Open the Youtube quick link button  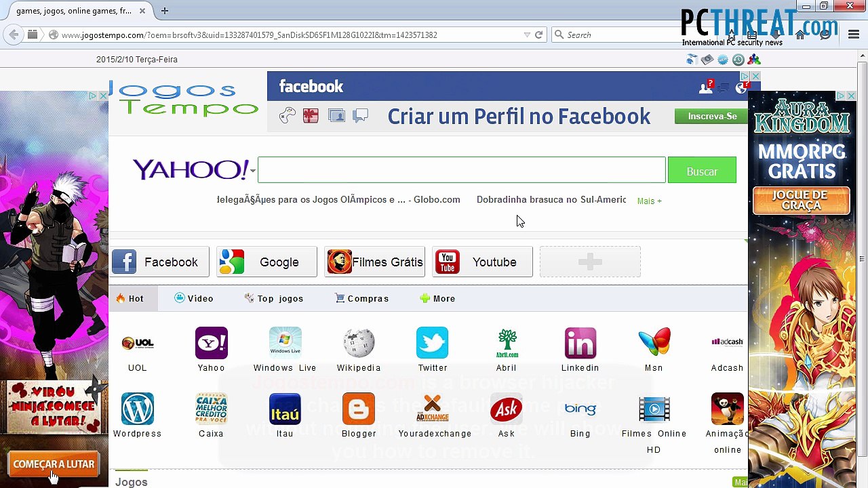(482, 262)
